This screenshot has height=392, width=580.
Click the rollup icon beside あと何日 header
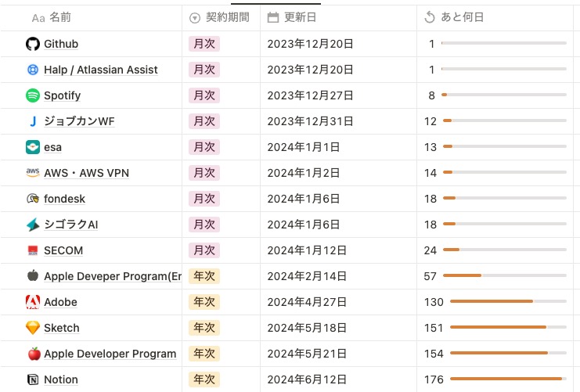coord(430,17)
